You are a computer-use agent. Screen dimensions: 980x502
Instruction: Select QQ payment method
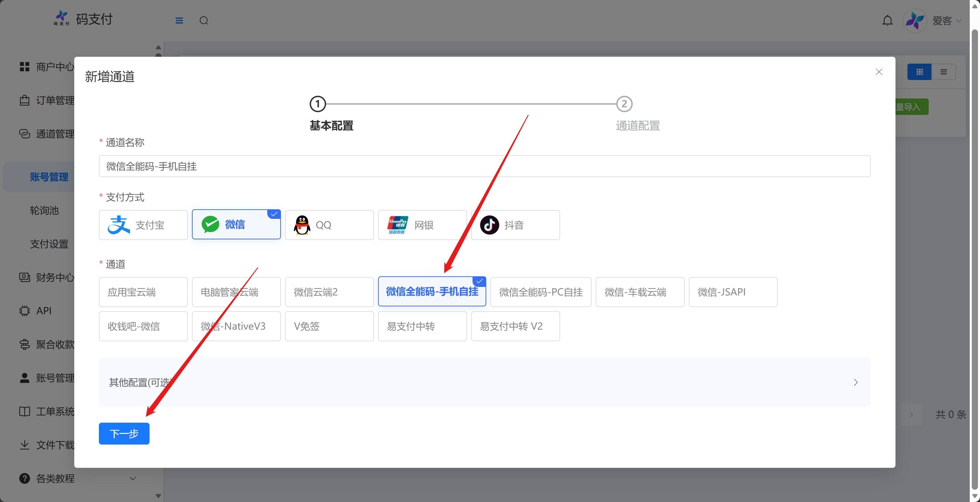[x=330, y=225]
